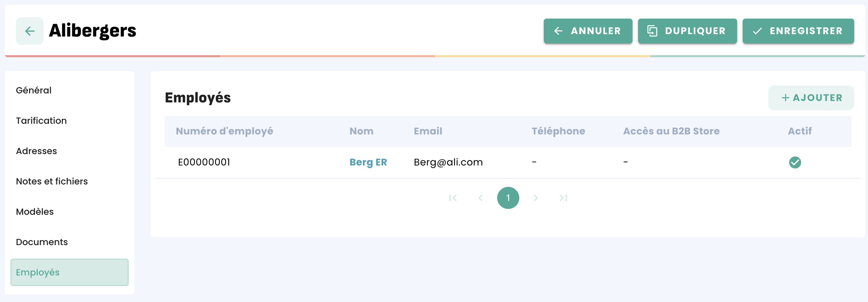Go to previous page arrow

(480, 198)
